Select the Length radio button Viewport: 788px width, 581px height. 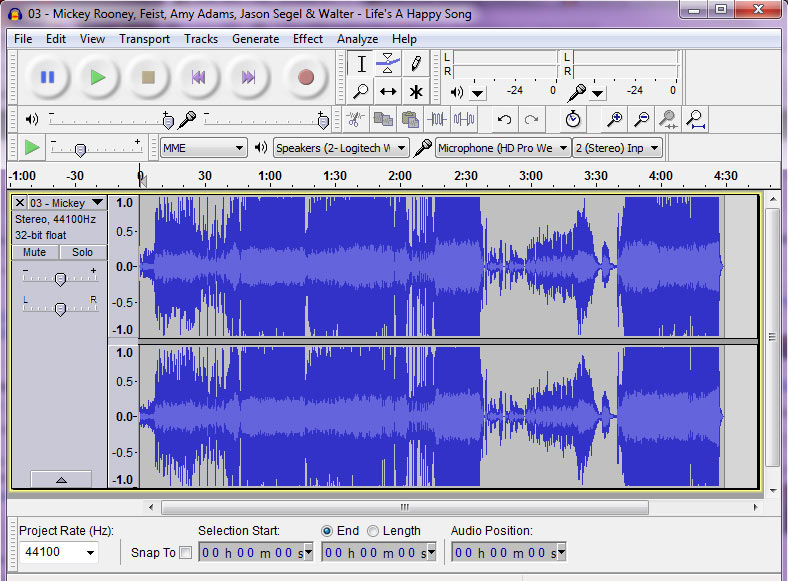coord(372,531)
